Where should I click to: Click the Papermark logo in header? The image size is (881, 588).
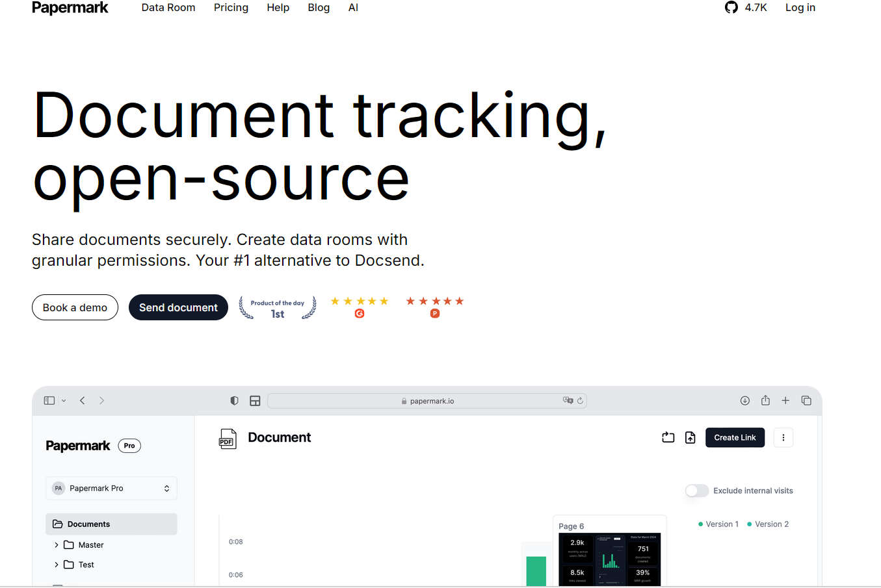point(70,7)
